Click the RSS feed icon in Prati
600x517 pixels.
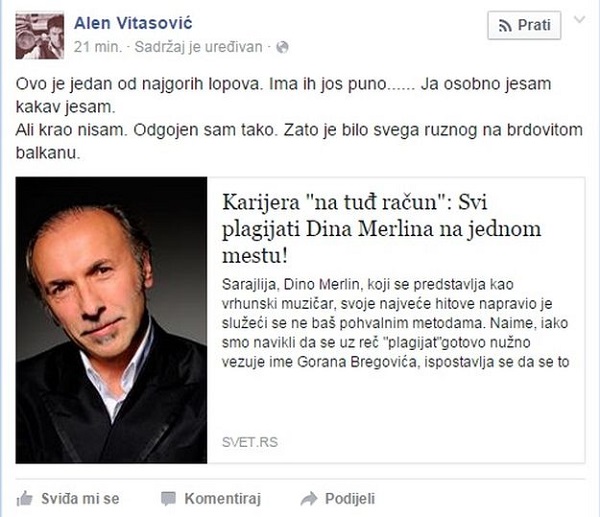pyautogui.click(x=505, y=26)
